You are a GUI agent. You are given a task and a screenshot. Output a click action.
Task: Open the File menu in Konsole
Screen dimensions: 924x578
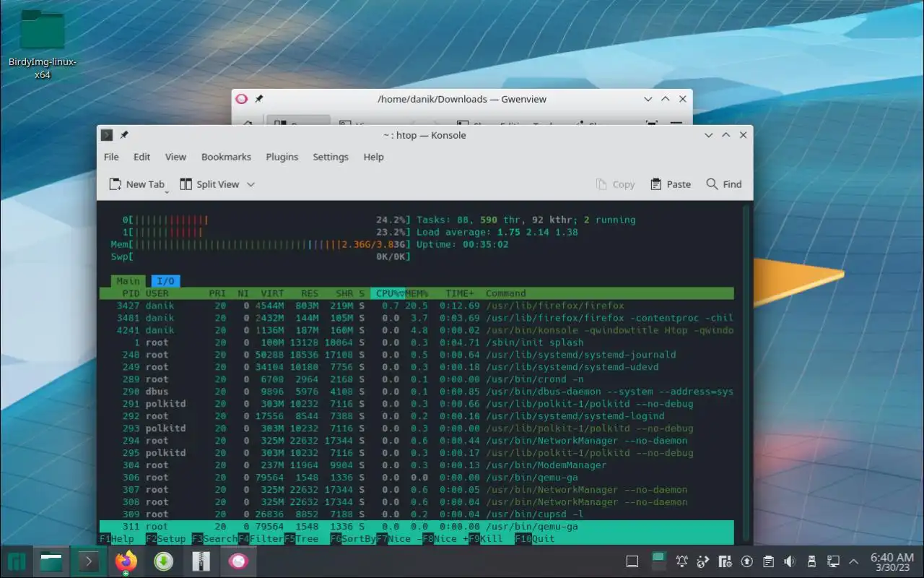coord(111,157)
